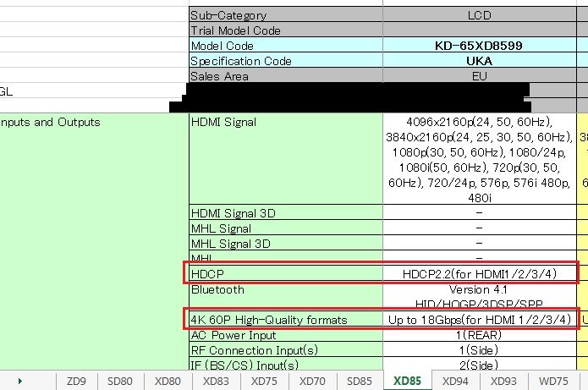Click the Bluetooth Version 4.1 cell
The height and width of the screenshot is (390, 588).
pyautogui.click(x=479, y=289)
